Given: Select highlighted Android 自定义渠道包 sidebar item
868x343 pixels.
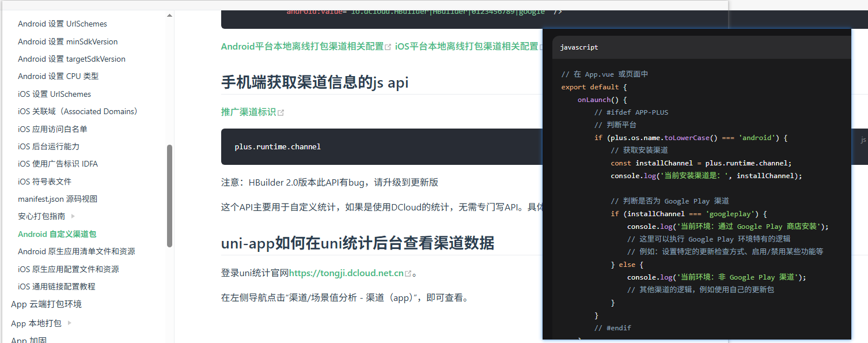Looking at the screenshot, I should (x=57, y=234).
